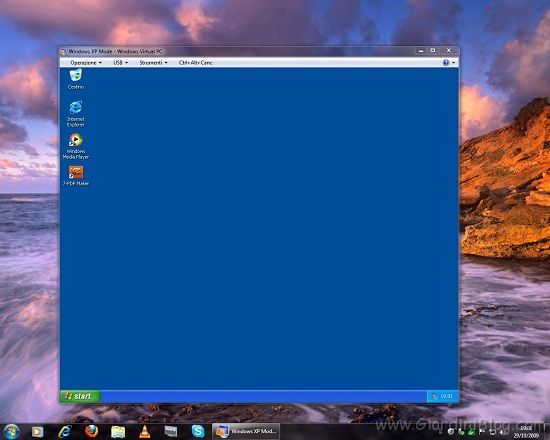
Task: Maximize the Windows Virtual PC window
Action: click(433, 51)
